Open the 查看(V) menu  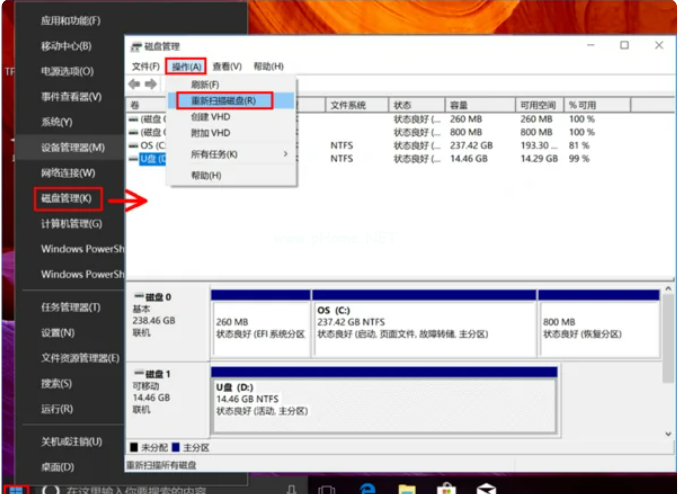click(227, 66)
